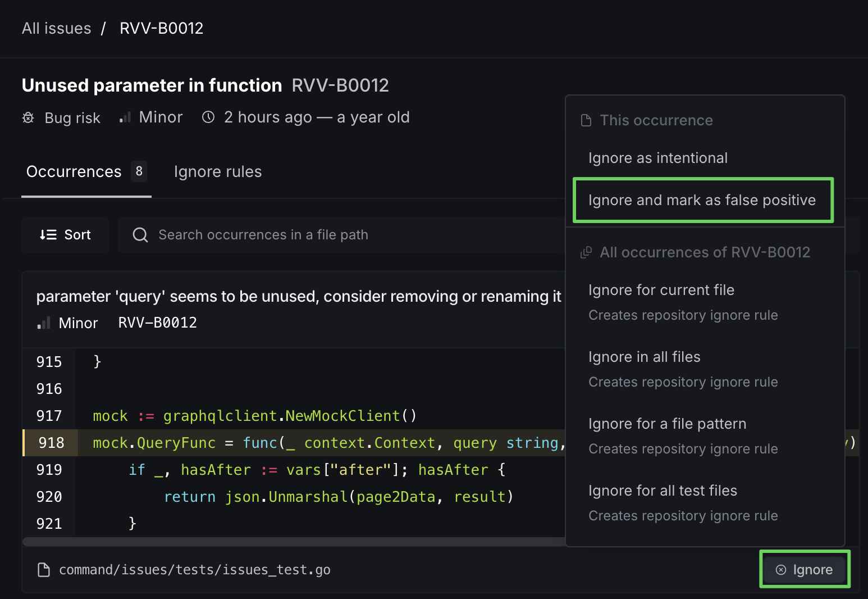Click the sort icon in Sort button
This screenshot has width=868, height=599.
click(48, 235)
